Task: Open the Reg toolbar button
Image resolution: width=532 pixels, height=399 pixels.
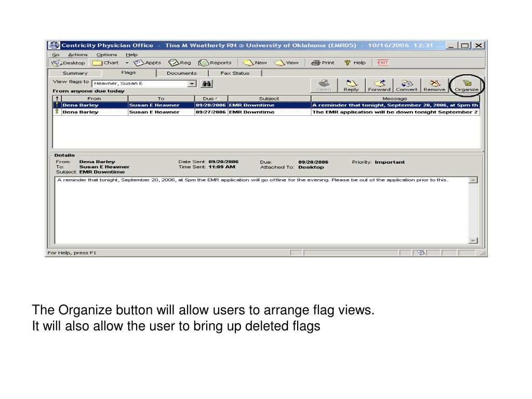Action: (x=180, y=63)
